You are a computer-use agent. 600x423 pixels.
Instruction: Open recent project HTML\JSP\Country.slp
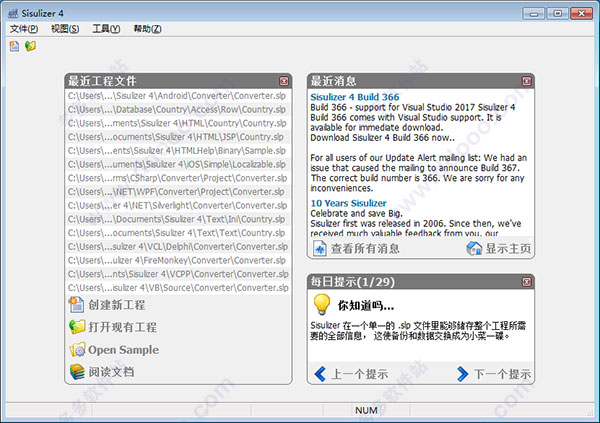point(178,137)
